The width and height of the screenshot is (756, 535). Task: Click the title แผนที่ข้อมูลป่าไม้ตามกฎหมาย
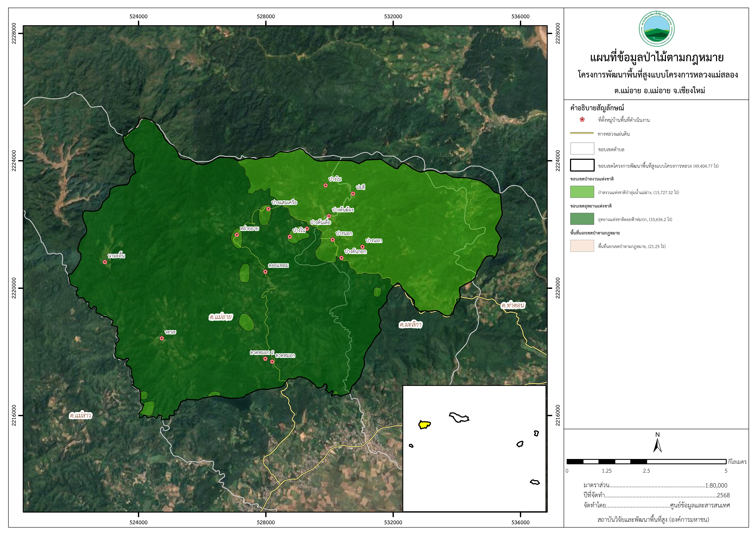[657, 58]
